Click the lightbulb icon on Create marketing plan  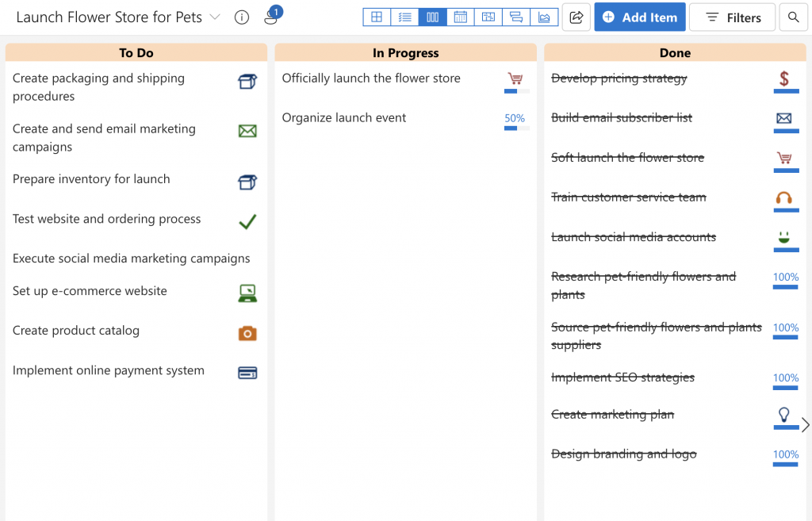tap(785, 413)
